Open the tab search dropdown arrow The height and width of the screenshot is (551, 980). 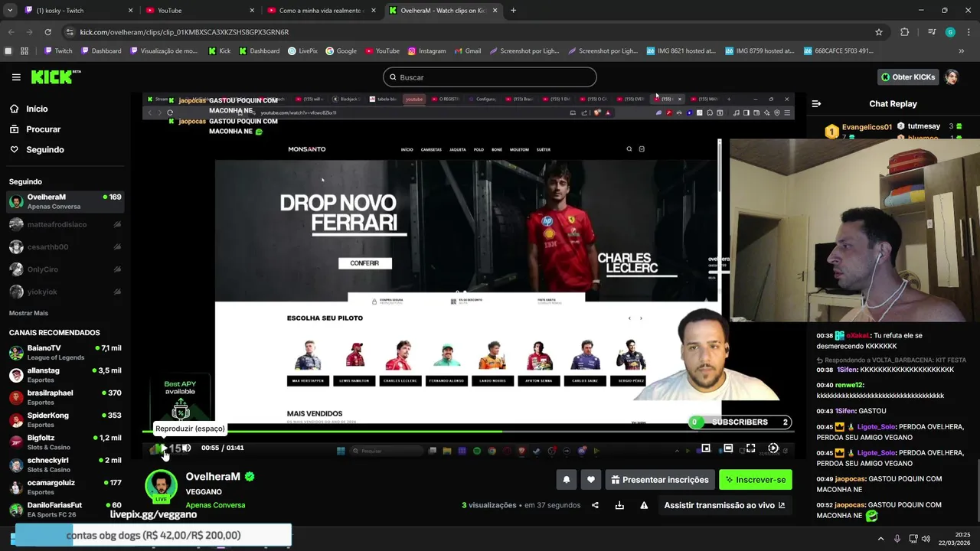tap(10, 11)
